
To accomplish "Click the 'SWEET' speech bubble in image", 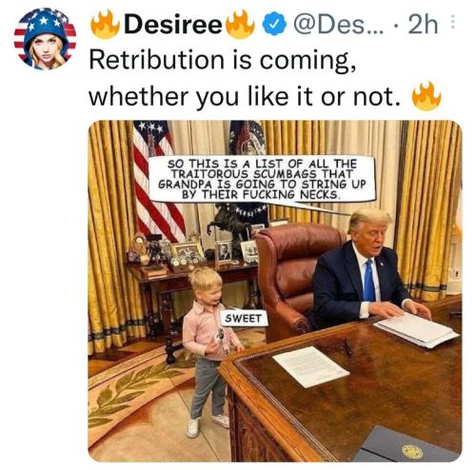I will click(x=244, y=319).
